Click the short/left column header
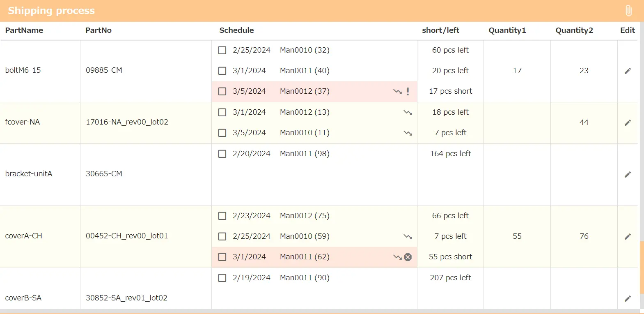The height and width of the screenshot is (314, 644). click(x=440, y=30)
